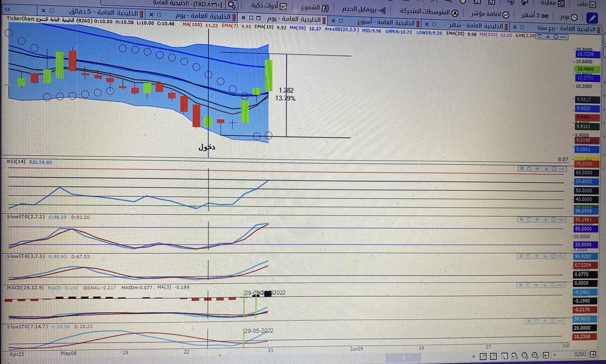Close the MACD(26,12,9) indicator panel
This screenshot has width=606, height=364.
click(x=522, y=284)
